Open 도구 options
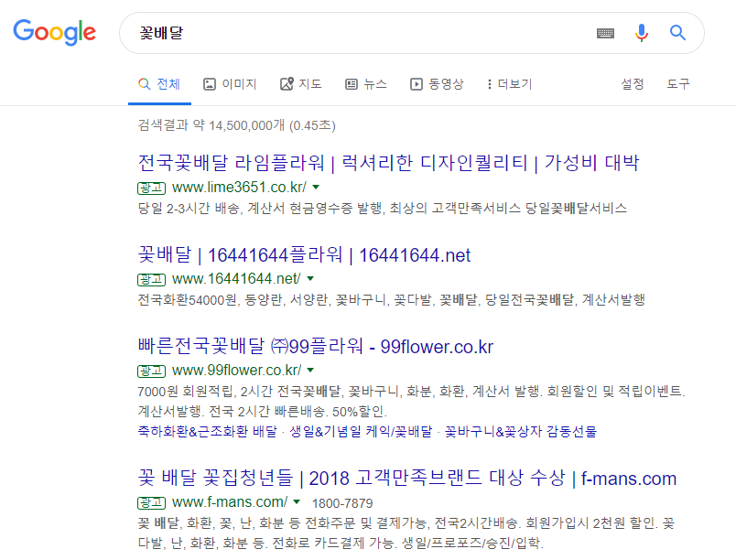 pos(678,84)
